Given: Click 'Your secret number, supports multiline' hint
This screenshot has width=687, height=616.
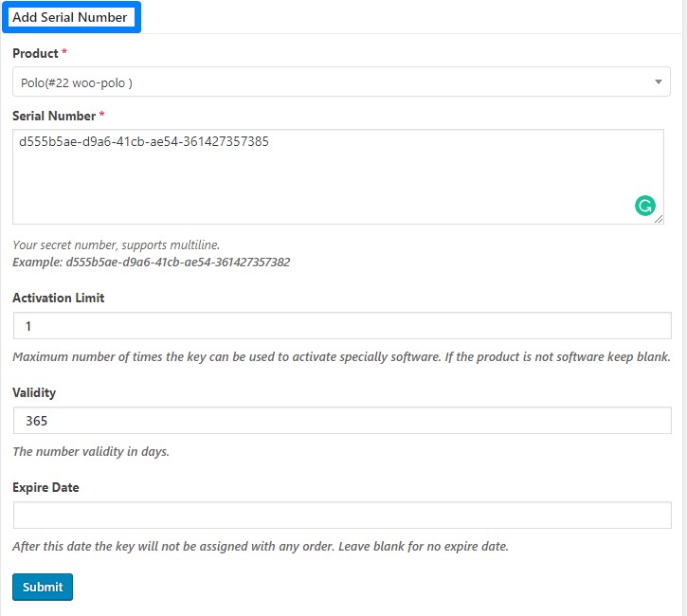Looking at the screenshot, I should 117,245.
